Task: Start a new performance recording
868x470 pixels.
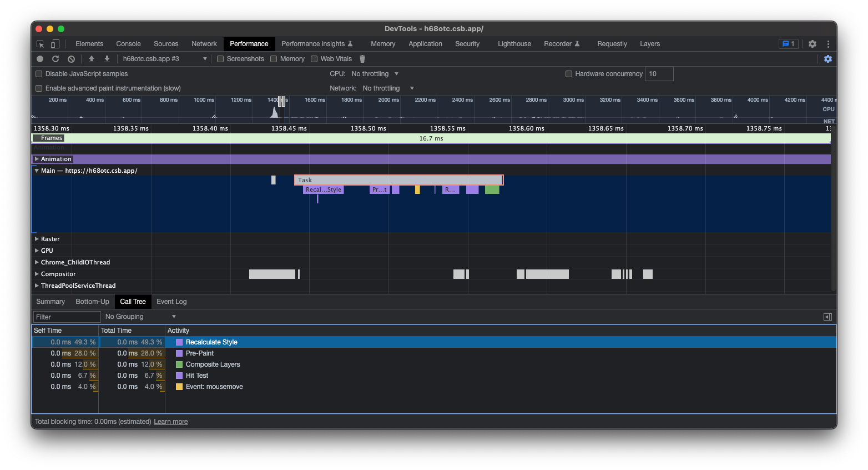Action: click(x=39, y=58)
